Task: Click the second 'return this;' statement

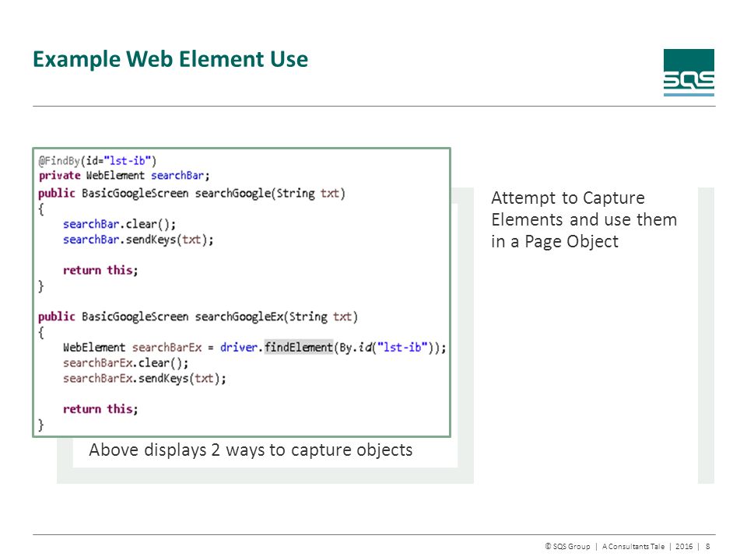Action: click(100, 409)
